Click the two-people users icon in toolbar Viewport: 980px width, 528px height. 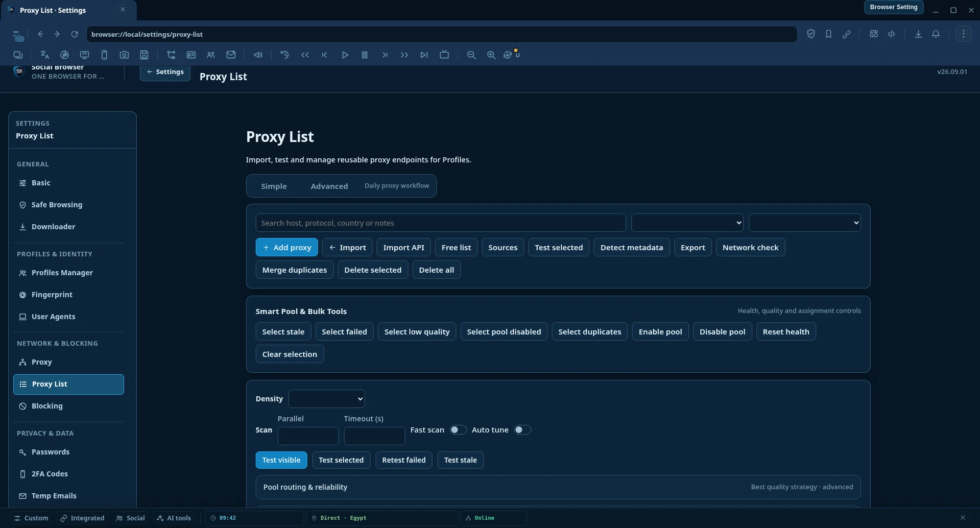210,55
